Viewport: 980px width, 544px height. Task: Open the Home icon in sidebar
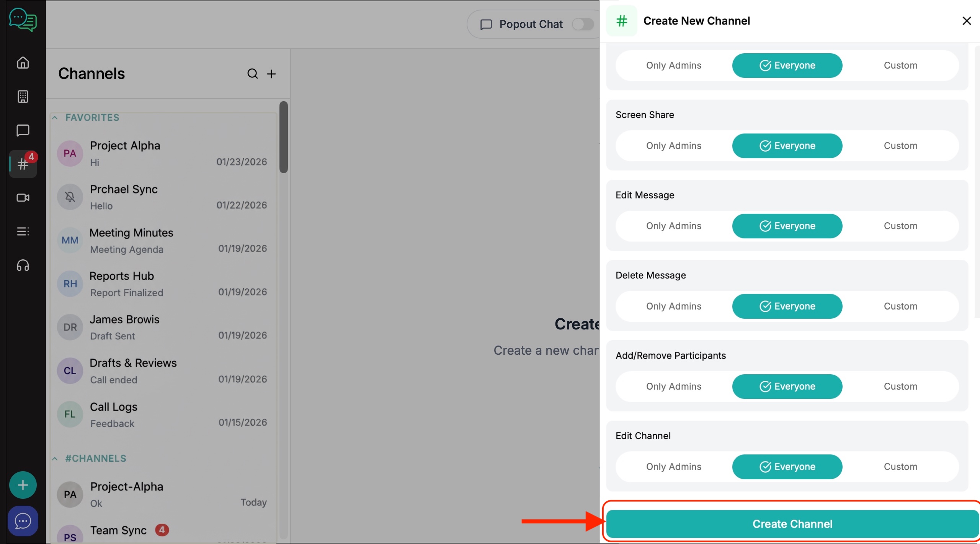tap(23, 62)
